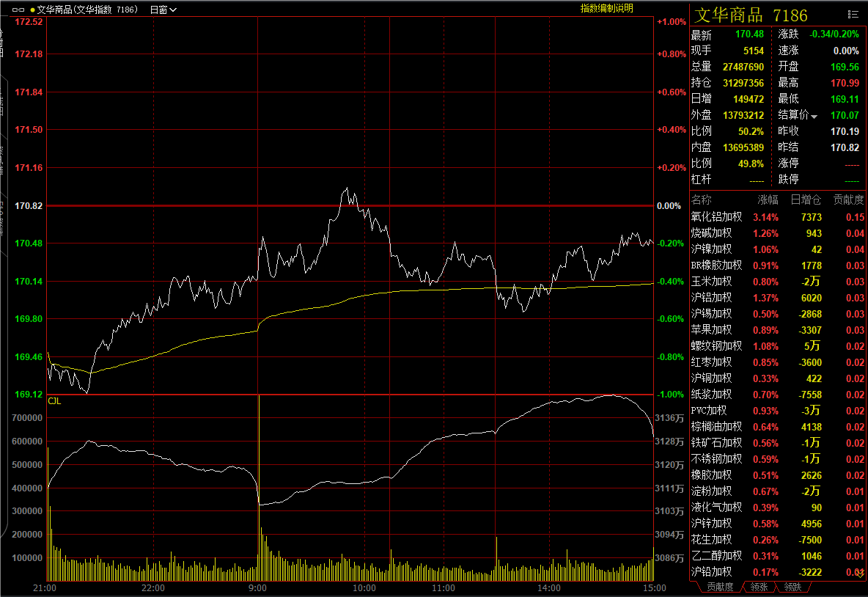Image resolution: width=868 pixels, height=597 pixels.
Task: Click the 开盘 value 169.56
Action: 845,67
